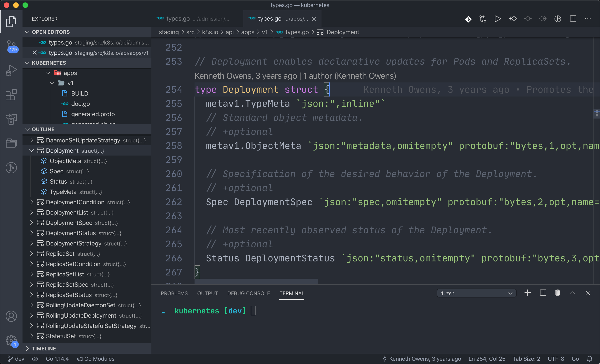The image size is (600, 364).
Task: Close types.go apps/v1 in Open Editors
Action: [x=35, y=52]
